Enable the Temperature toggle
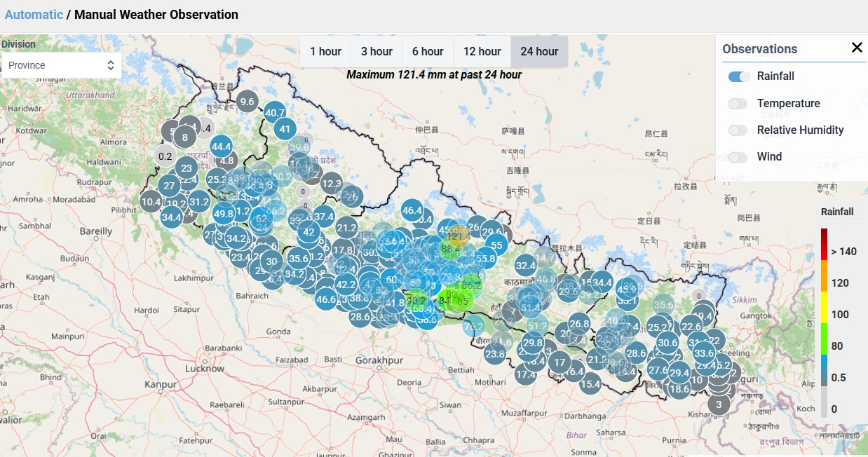Screen dimensions: 868x457 click(x=739, y=104)
